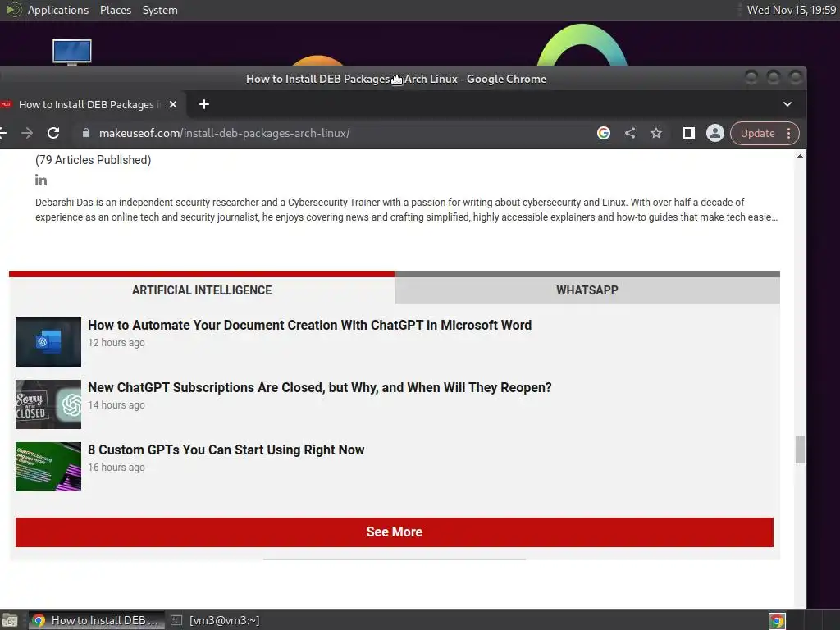
Task: Close the How to Install DEB Packages tab
Action: click(x=173, y=104)
